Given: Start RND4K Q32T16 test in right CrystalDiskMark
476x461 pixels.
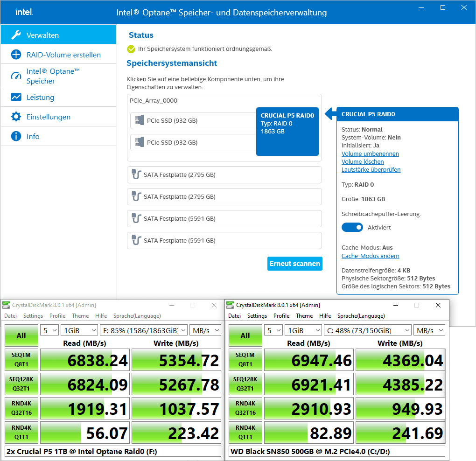Looking at the screenshot, I should point(245,408).
